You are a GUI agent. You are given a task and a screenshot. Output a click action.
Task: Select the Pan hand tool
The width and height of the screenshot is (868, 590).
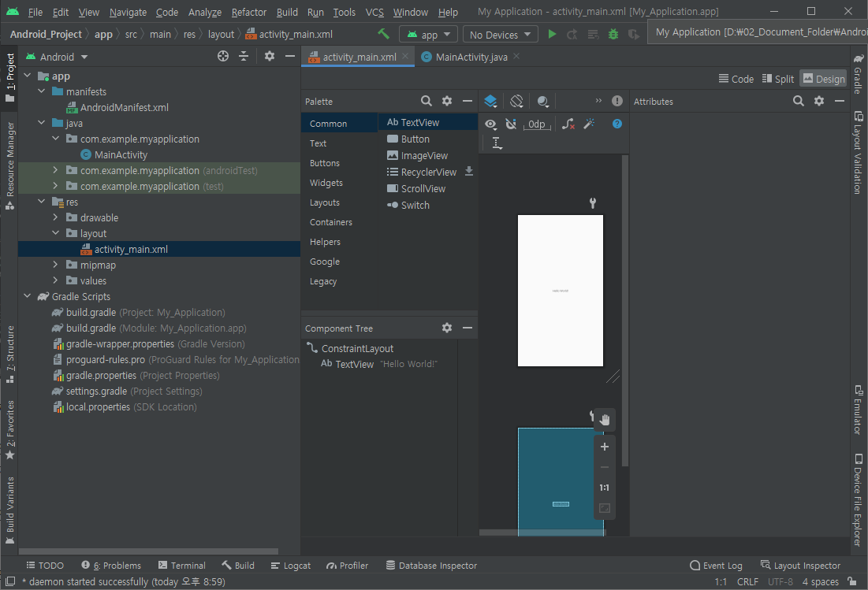click(x=605, y=420)
